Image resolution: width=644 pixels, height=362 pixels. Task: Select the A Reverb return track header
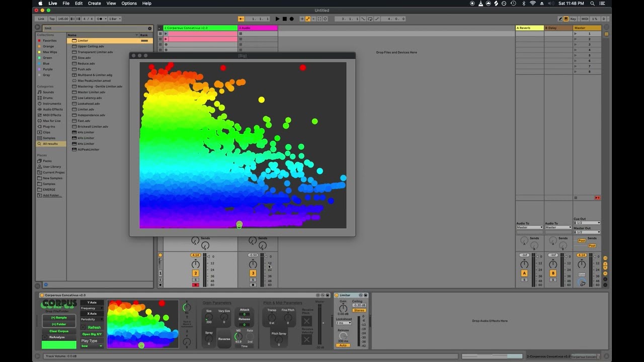[530, 28]
